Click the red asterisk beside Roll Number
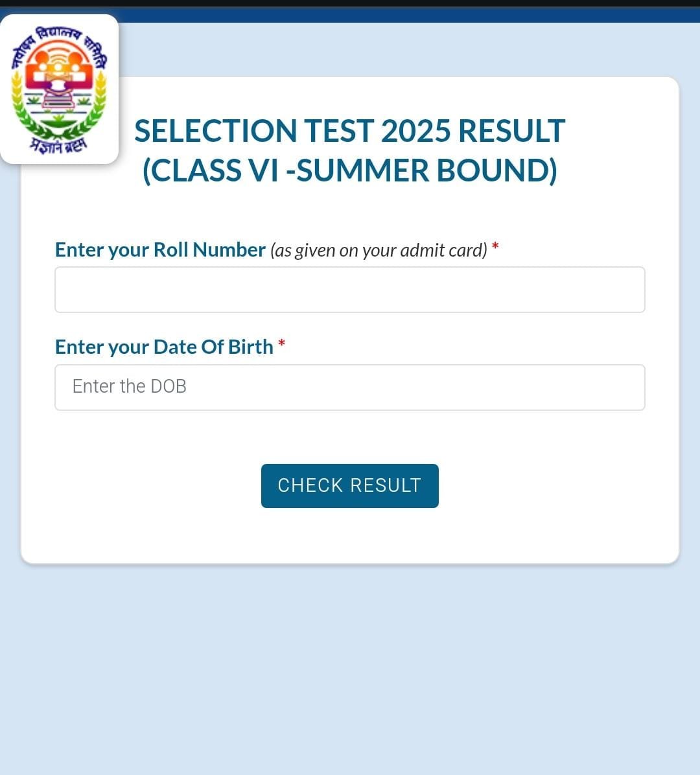The image size is (700, 775). coord(495,248)
